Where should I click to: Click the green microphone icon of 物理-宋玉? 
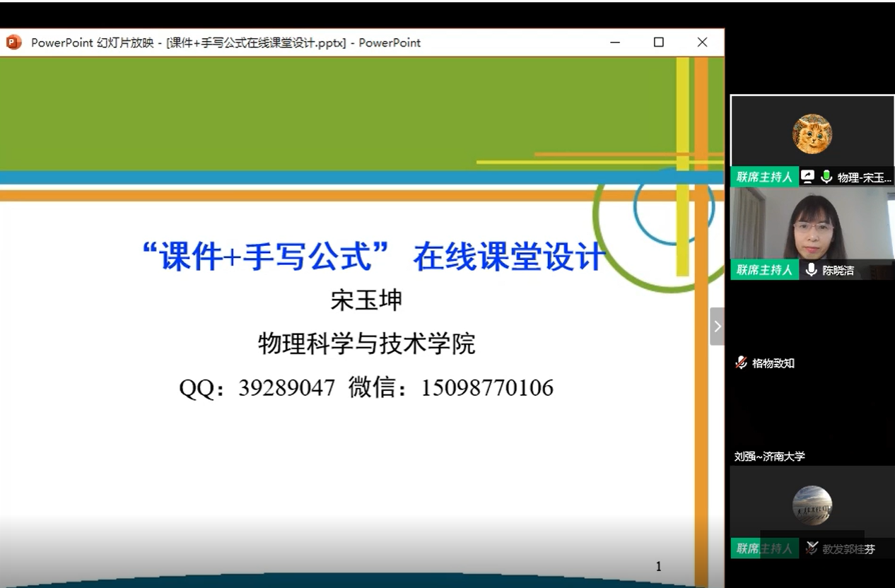coord(826,177)
